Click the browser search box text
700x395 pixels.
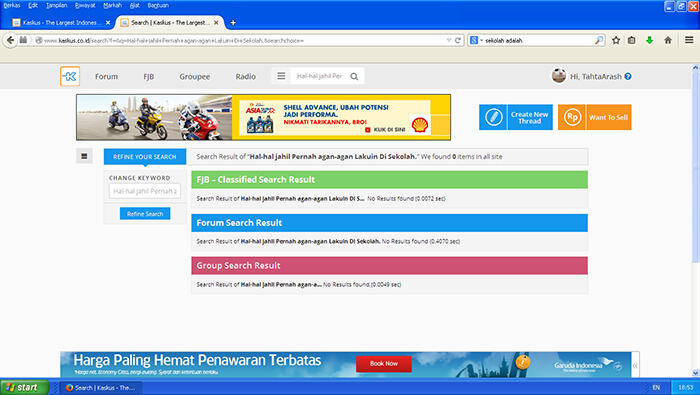[504, 41]
